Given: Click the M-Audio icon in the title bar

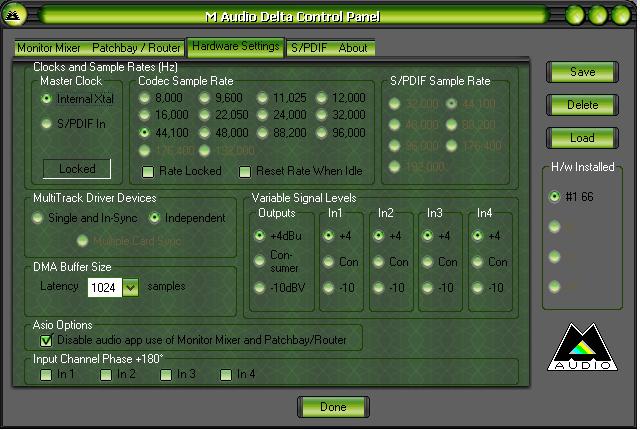Looking at the screenshot, I should point(14,14).
